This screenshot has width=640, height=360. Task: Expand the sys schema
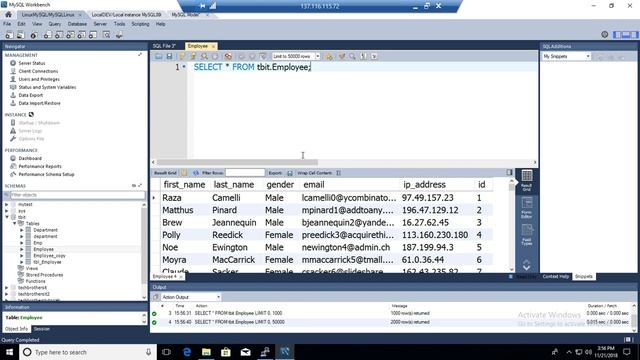coord(7,211)
